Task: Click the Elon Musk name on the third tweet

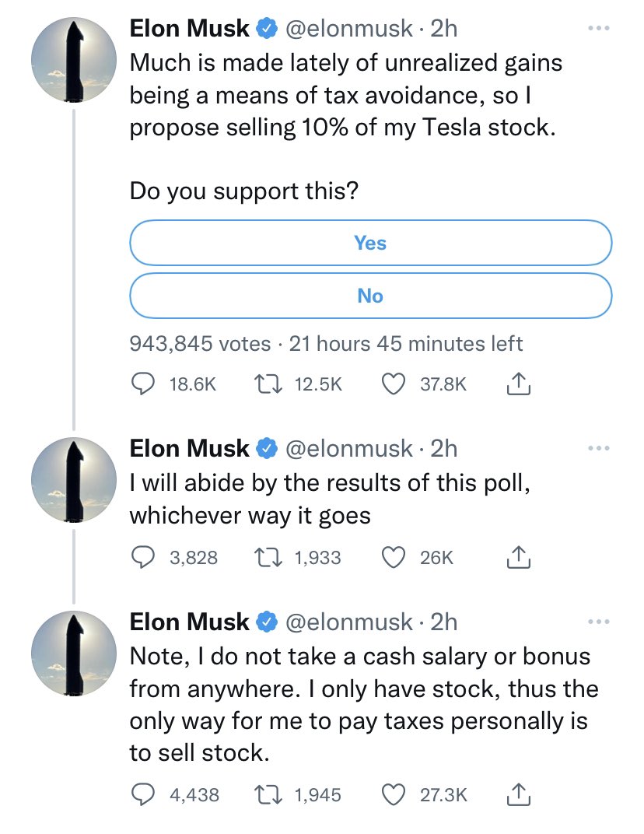Action: click(x=189, y=622)
